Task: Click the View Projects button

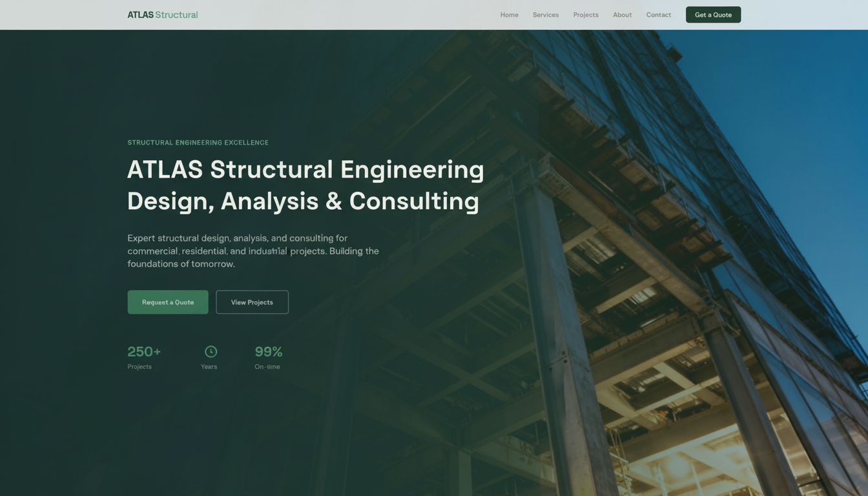Action: (252, 302)
